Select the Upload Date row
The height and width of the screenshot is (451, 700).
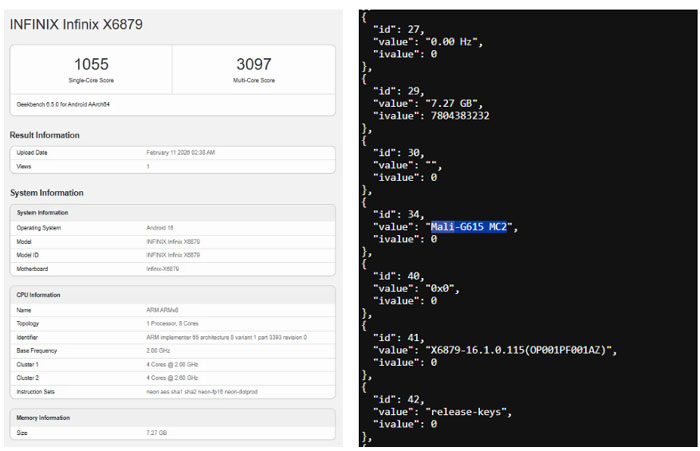[172, 152]
